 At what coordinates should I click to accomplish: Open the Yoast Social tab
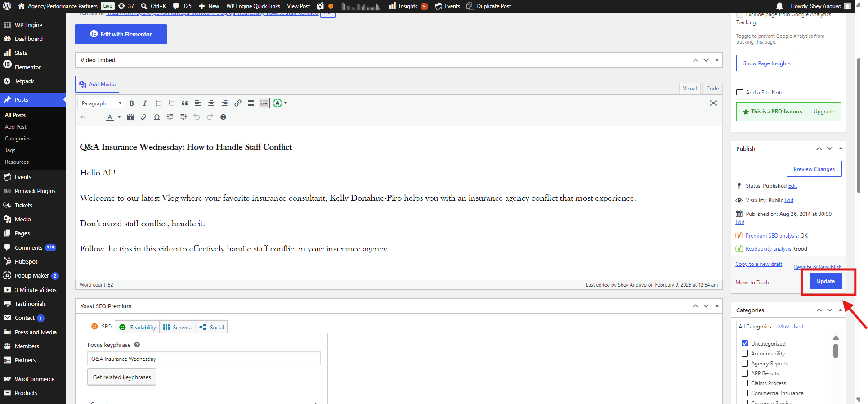211,327
